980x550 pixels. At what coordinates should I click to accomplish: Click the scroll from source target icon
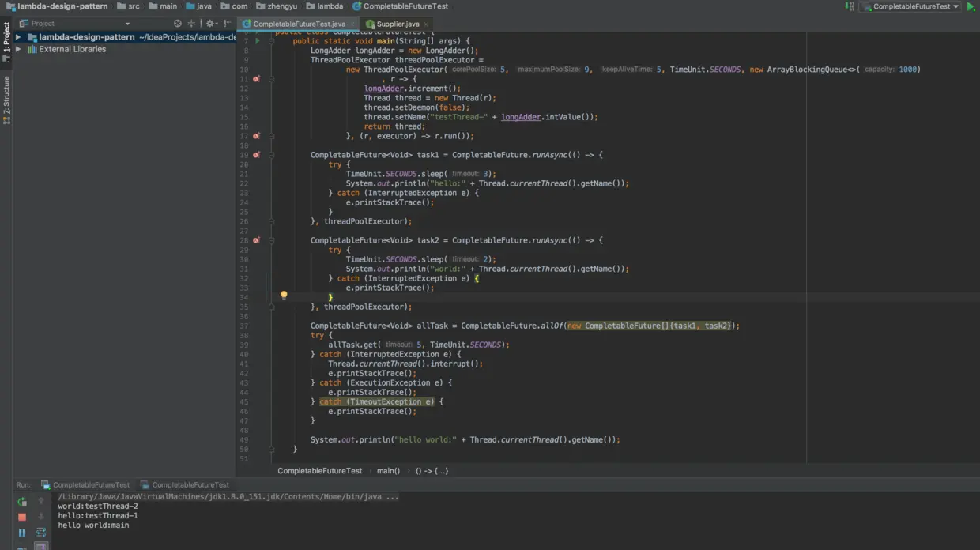[178, 24]
